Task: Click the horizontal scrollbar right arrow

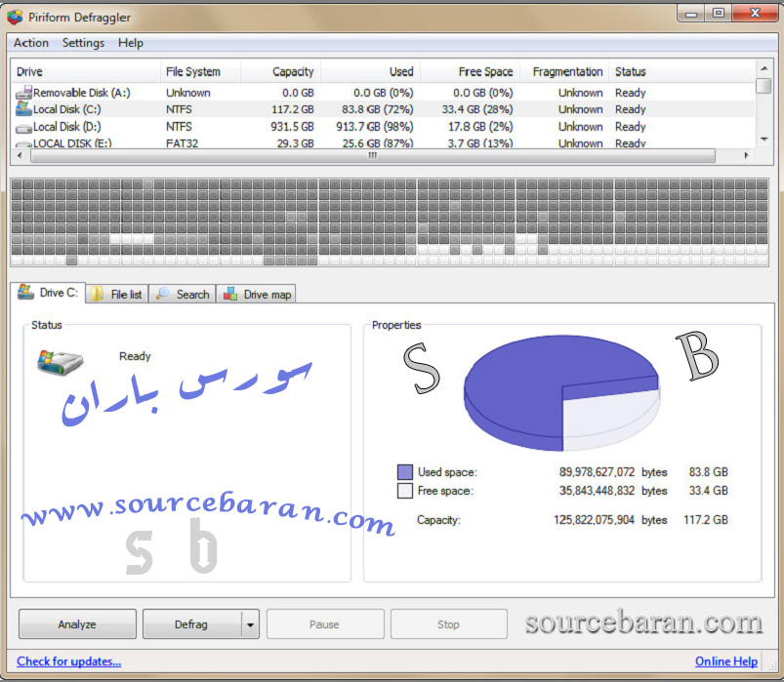Action: coord(747,155)
